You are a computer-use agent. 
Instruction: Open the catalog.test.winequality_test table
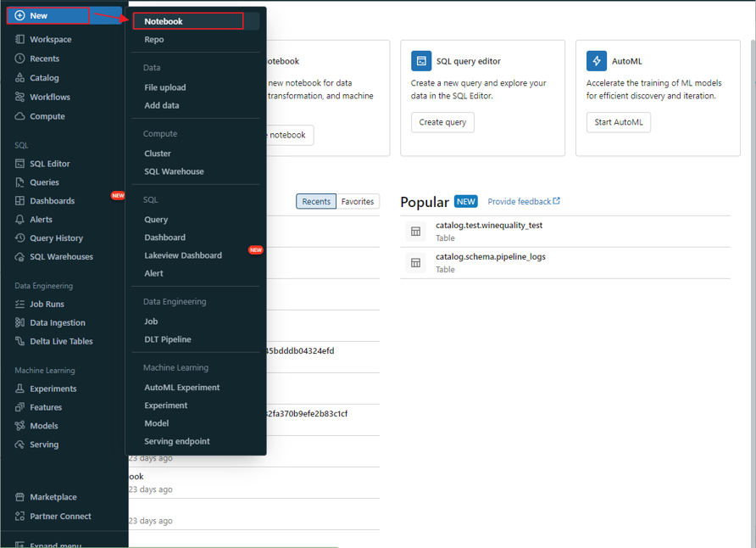point(489,226)
